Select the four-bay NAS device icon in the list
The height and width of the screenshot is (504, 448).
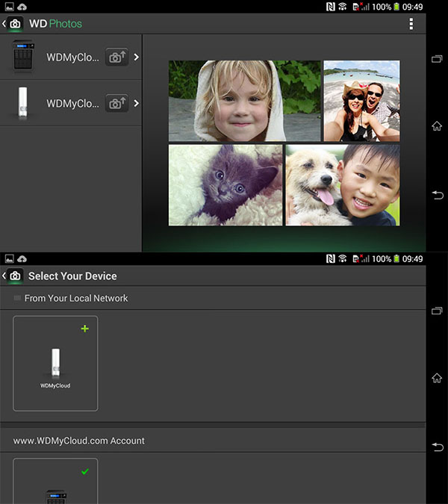(x=23, y=55)
